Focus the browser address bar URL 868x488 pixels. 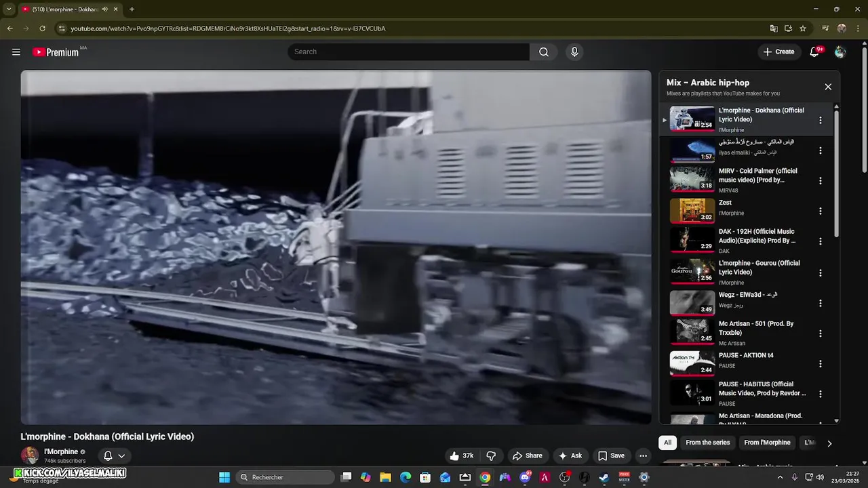[x=228, y=28]
